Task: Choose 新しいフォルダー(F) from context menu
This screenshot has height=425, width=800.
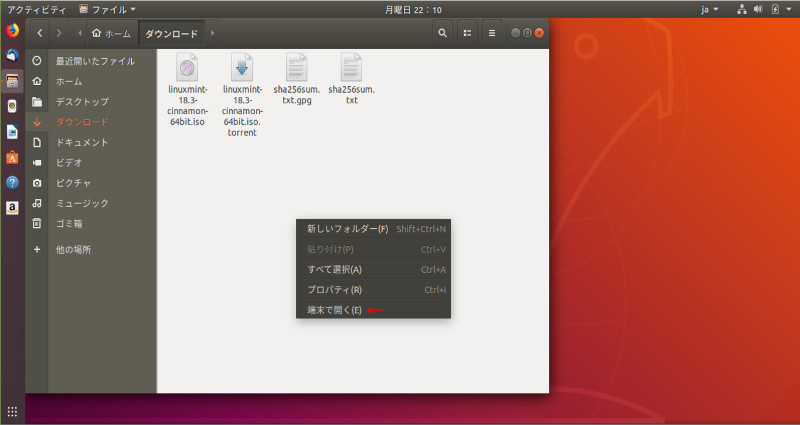Action: (x=373, y=229)
